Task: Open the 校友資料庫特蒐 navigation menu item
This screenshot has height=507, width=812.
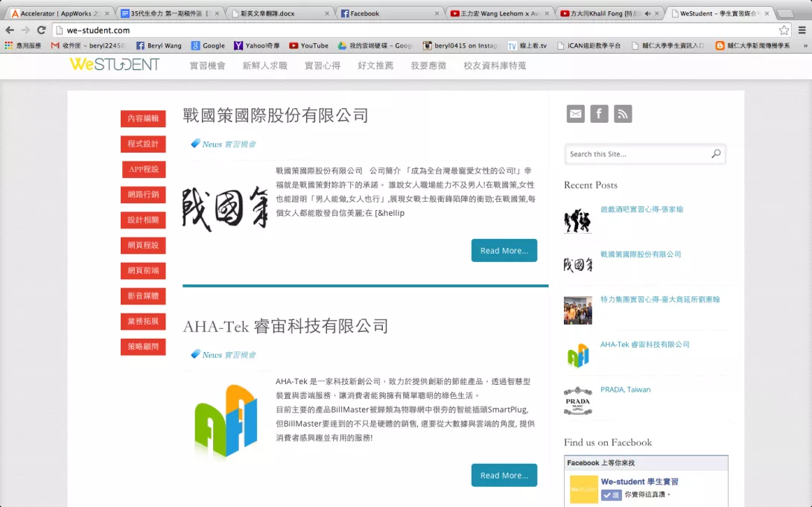Action: coord(495,66)
